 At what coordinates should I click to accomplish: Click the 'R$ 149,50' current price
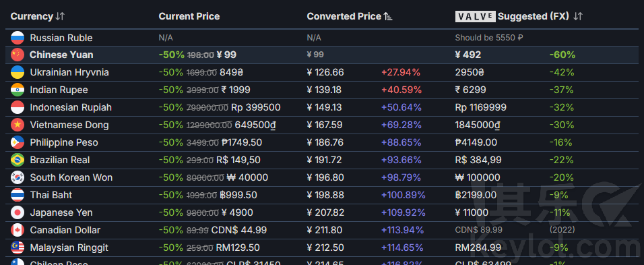coord(238,160)
